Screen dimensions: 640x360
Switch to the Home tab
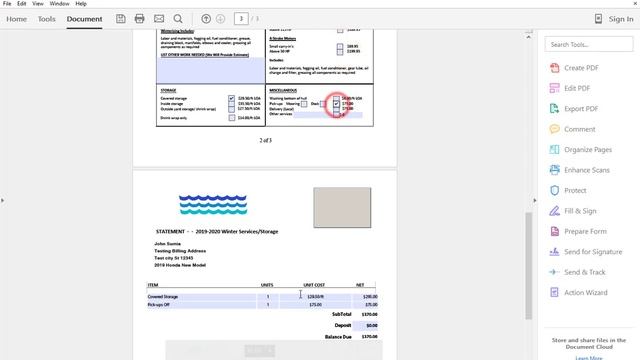[16, 19]
